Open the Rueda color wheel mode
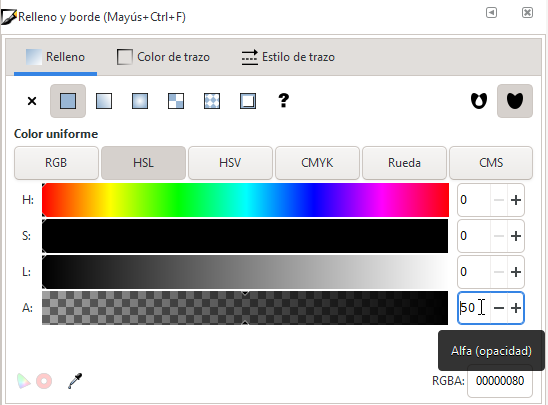This screenshot has height=405, width=548. point(404,163)
